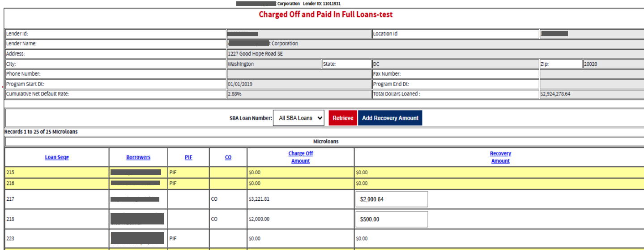644x250 pixels.
Task: Click the address field 1227 Good Hope Road SE
Action: (x=434, y=54)
